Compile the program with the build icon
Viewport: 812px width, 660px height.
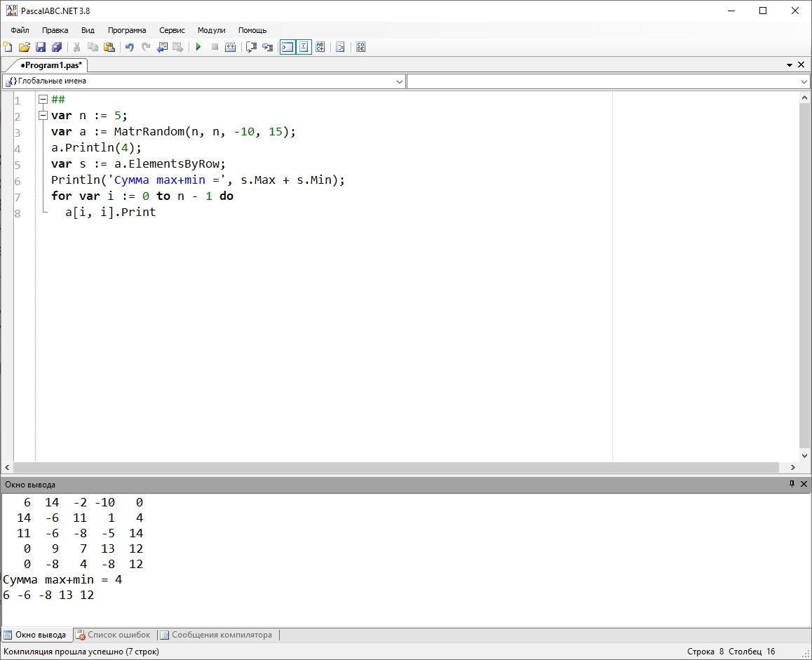(x=231, y=47)
